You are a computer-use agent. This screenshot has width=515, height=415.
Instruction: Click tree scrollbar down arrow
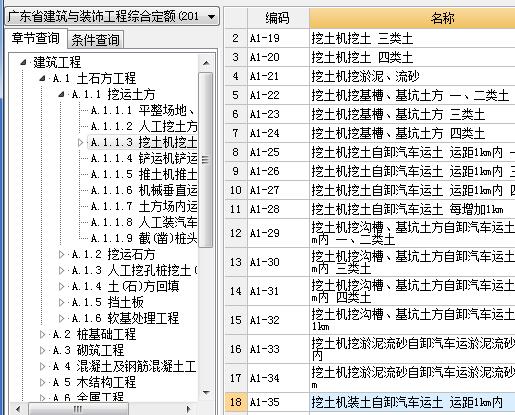[x=206, y=393]
